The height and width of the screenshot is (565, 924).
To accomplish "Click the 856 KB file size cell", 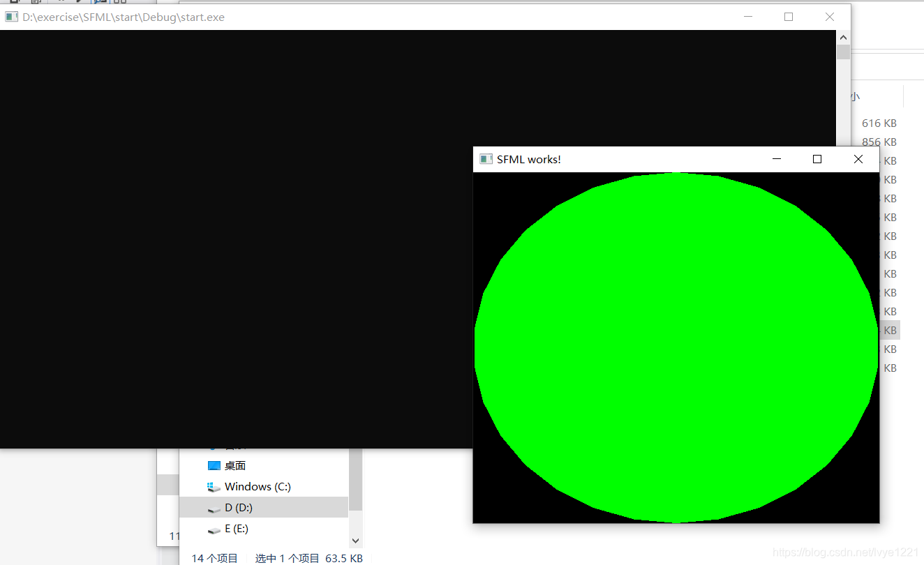I will [879, 142].
